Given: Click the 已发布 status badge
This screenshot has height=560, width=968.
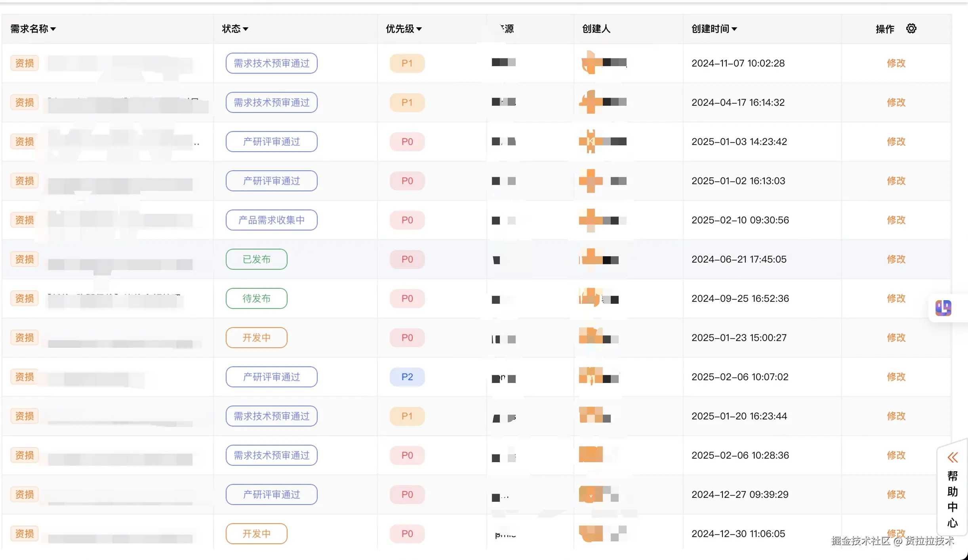Looking at the screenshot, I should (256, 259).
